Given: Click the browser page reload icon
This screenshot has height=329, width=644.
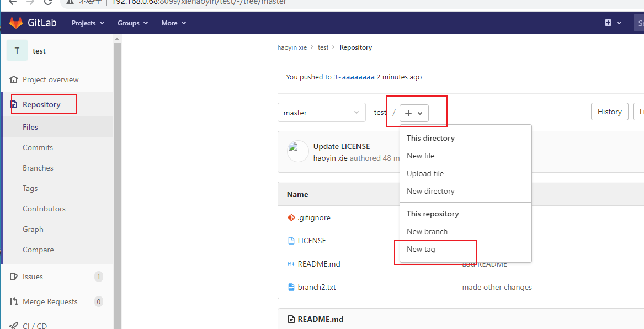Looking at the screenshot, I should [x=49, y=2].
